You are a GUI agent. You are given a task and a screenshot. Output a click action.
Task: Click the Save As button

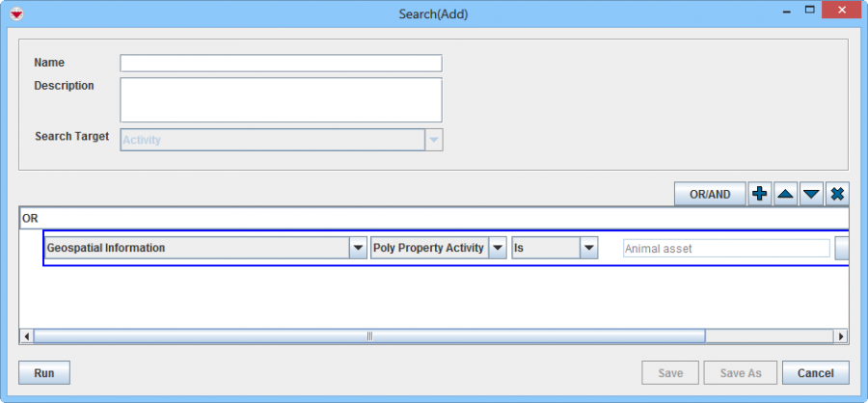click(741, 373)
